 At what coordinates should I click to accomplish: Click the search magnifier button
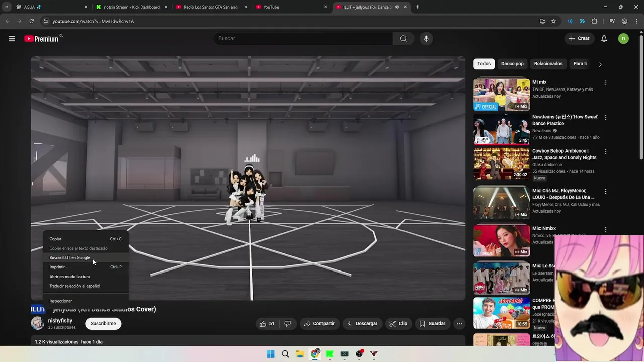404,39
